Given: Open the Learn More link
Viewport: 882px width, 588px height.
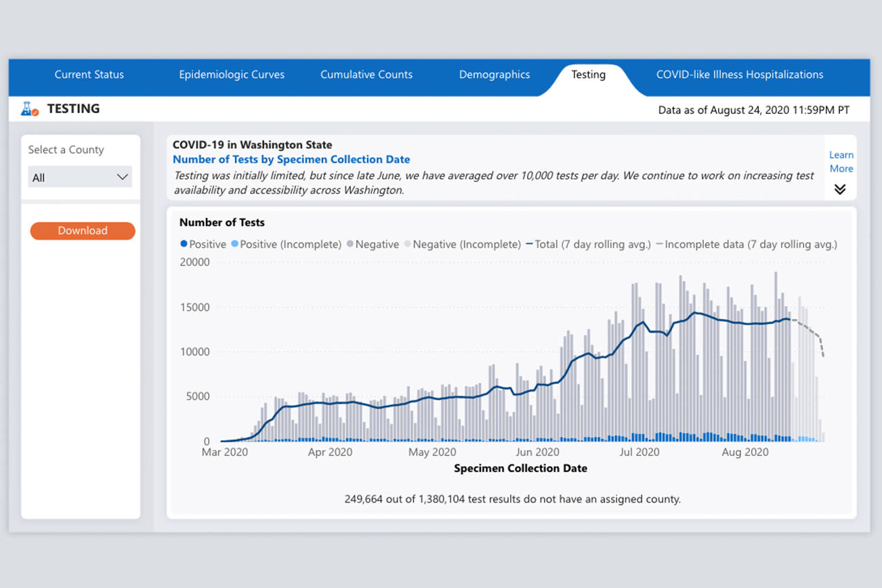Looking at the screenshot, I should pos(841,162).
